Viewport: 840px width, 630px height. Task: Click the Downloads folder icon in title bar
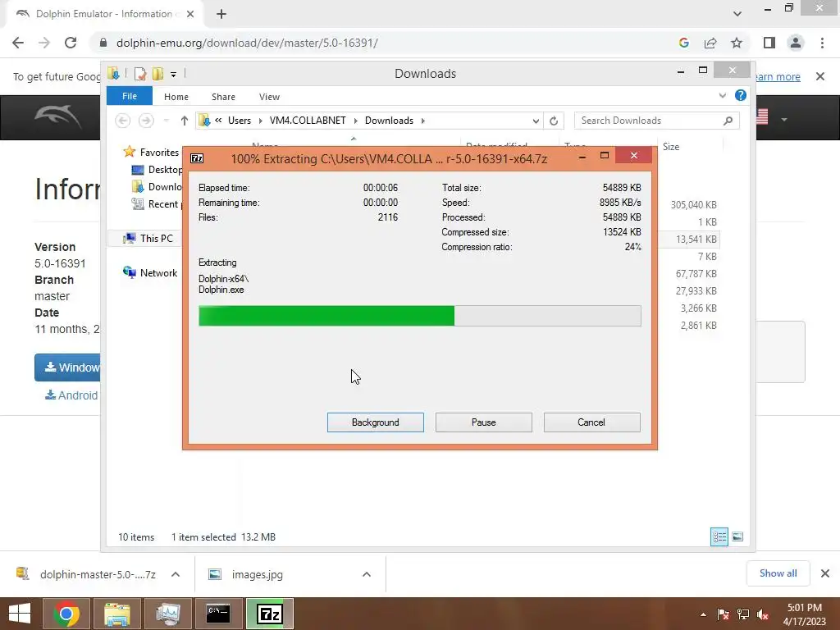113,73
